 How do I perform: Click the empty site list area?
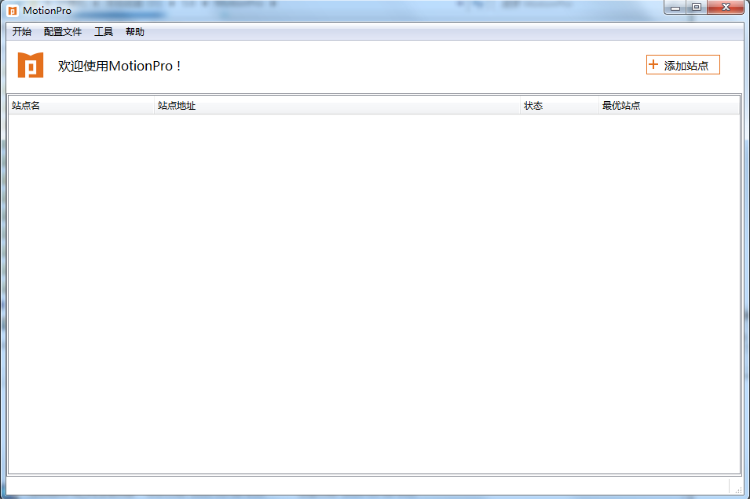[375, 290]
